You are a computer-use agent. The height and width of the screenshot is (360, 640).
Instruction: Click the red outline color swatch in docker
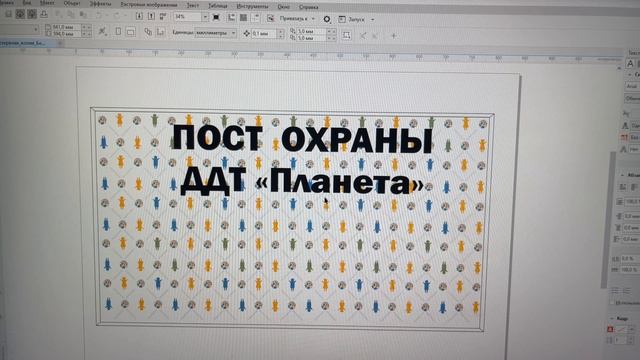[x=611, y=329]
